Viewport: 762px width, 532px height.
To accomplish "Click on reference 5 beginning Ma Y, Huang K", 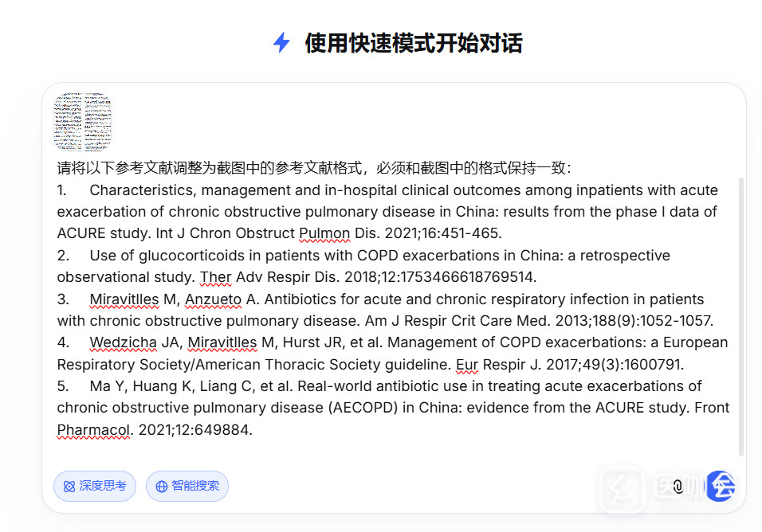I will 393,409.
